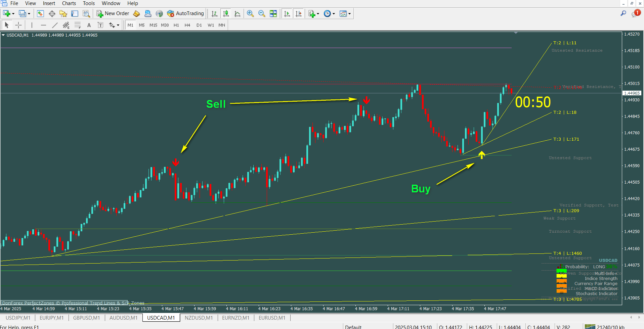The width and height of the screenshot is (644, 329).
Task: Expand the new chart dropdown arrow
Action: coord(13,14)
